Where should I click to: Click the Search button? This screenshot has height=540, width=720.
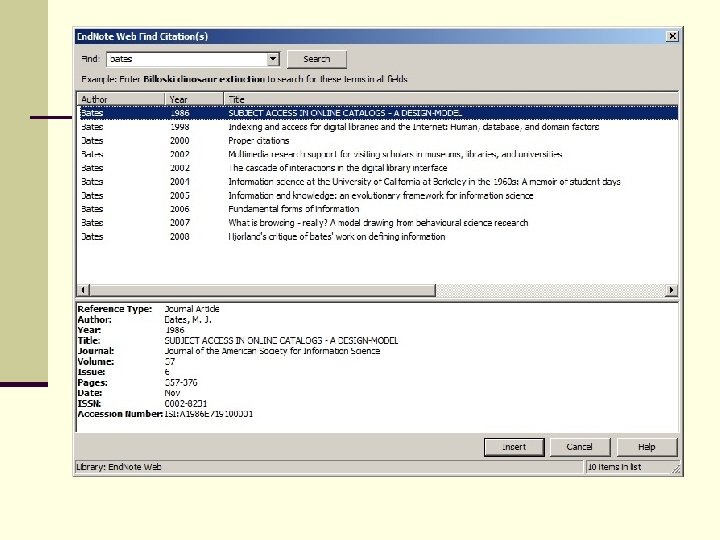point(316,59)
